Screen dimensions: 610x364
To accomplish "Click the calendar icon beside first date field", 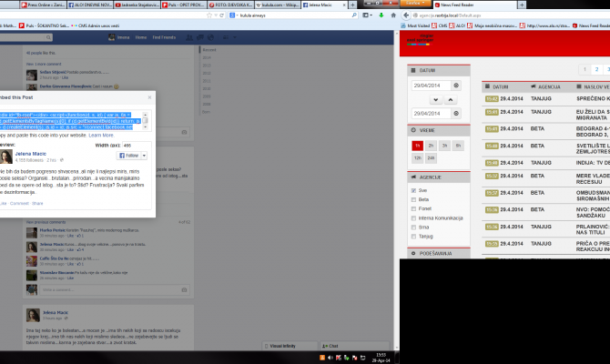I will pyautogui.click(x=456, y=85).
